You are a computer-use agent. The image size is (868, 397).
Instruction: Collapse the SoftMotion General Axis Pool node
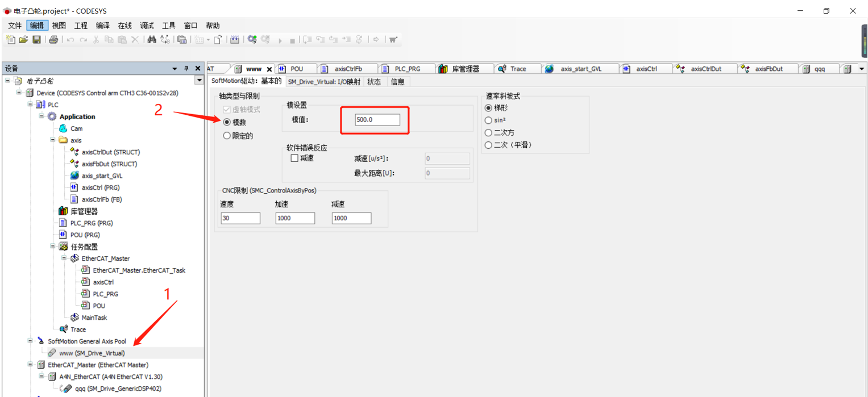[31, 341]
